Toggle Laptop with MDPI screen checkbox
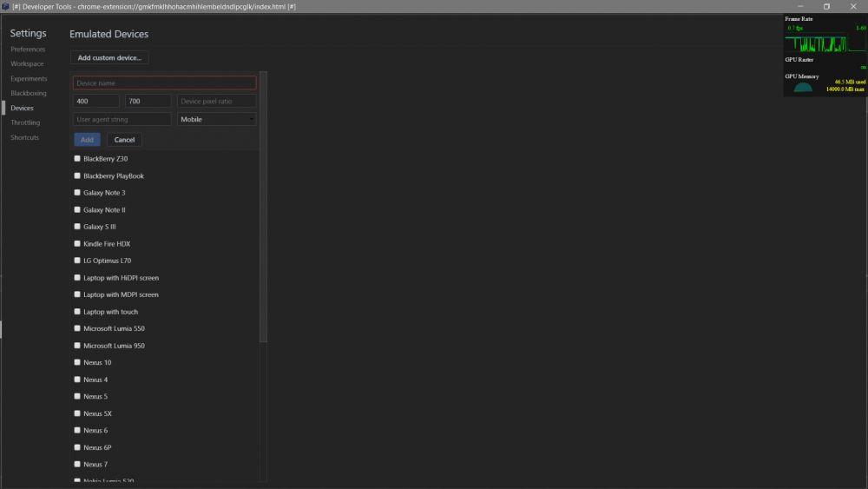 coord(77,294)
